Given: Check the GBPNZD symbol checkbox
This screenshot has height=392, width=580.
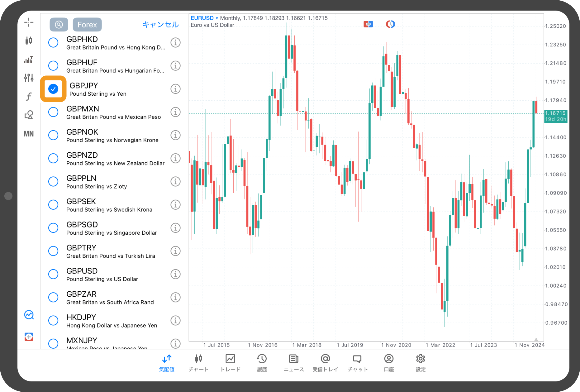Looking at the screenshot, I should 53,158.
